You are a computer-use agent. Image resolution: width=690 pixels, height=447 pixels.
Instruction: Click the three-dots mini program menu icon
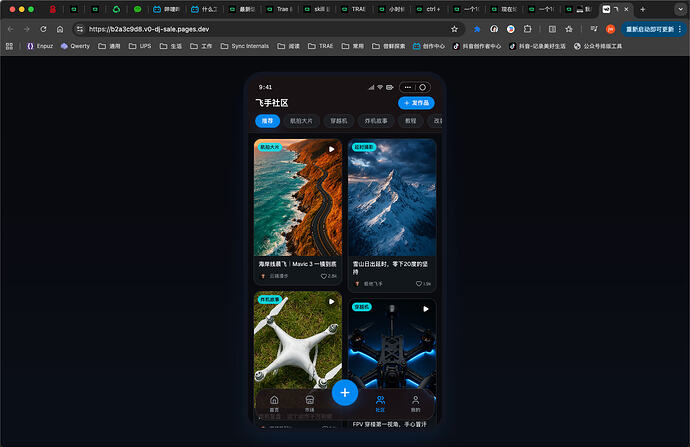[407, 87]
